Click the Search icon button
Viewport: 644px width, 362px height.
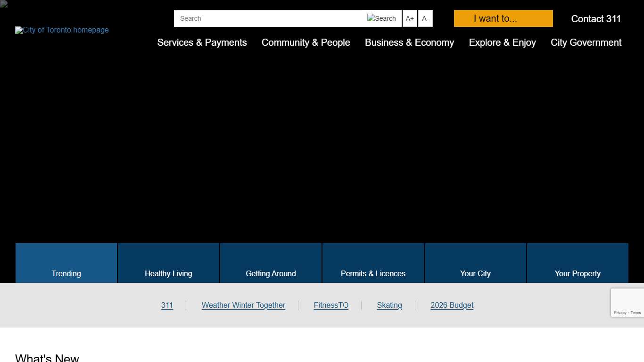pyautogui.click(x=382, y=18)
